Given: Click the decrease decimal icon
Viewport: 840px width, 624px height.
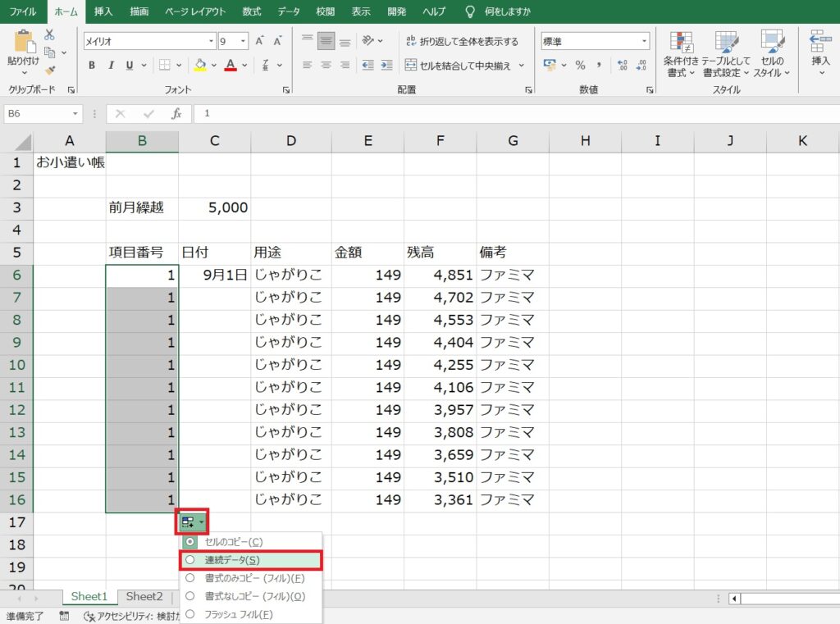Looking at the screenshot, I should [x=641, y=66].
